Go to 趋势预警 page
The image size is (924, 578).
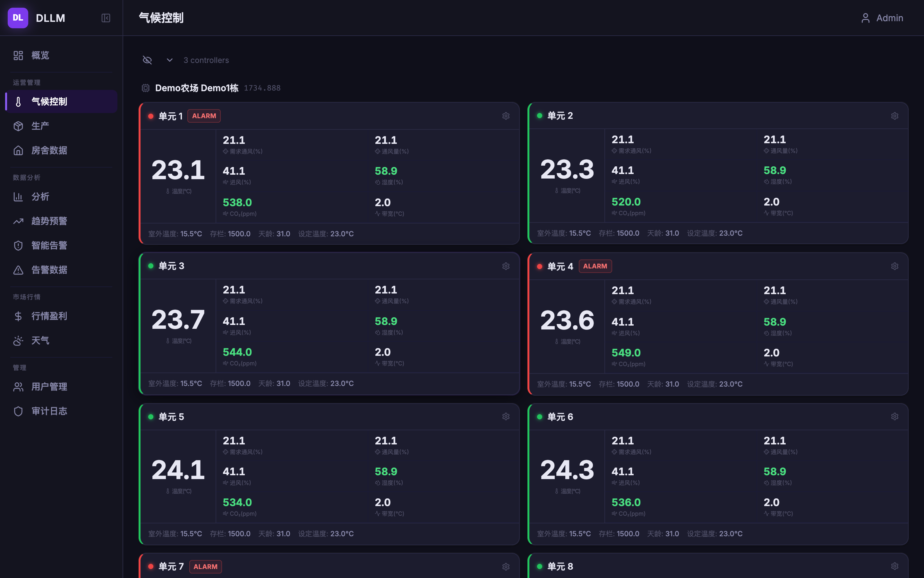(61, 221)
